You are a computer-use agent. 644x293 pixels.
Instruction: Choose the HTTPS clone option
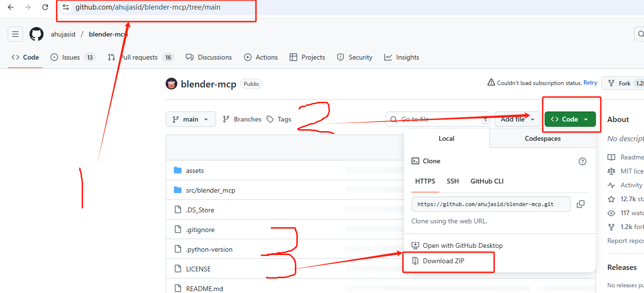pos(425,181)
